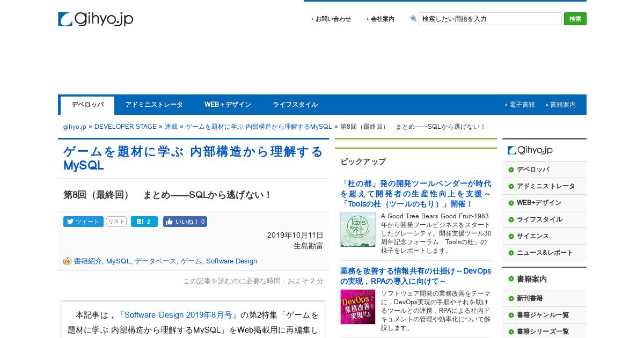Click the tag icon before 書籍紹介
This screenshot has width=644, height=338.
coord(68,261)
